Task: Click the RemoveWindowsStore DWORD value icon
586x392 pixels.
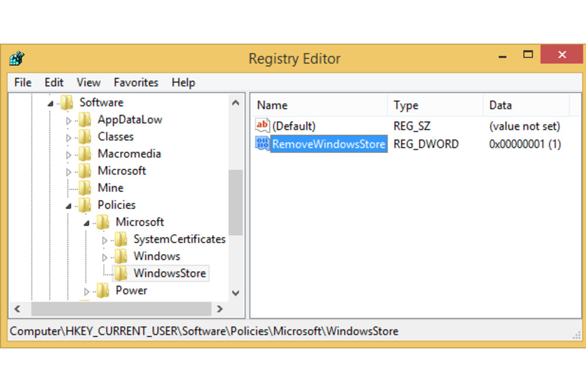Action: click(263, 144)
